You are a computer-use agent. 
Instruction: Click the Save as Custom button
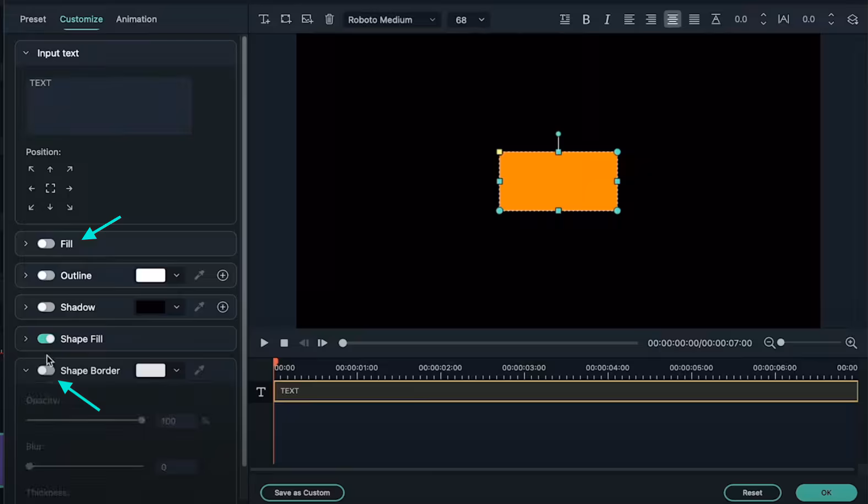[x=302, y=492]
